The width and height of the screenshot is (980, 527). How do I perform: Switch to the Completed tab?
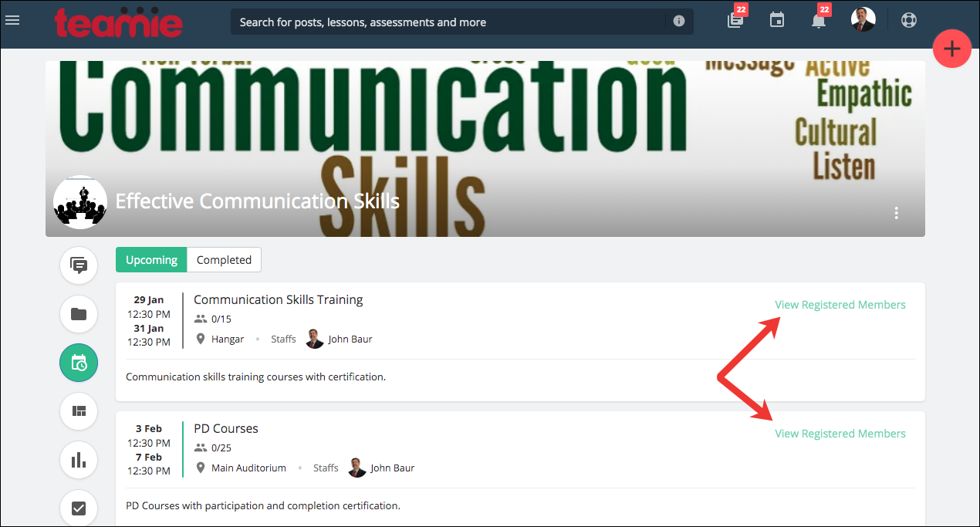pyautogui.click(x=224, y=260)
